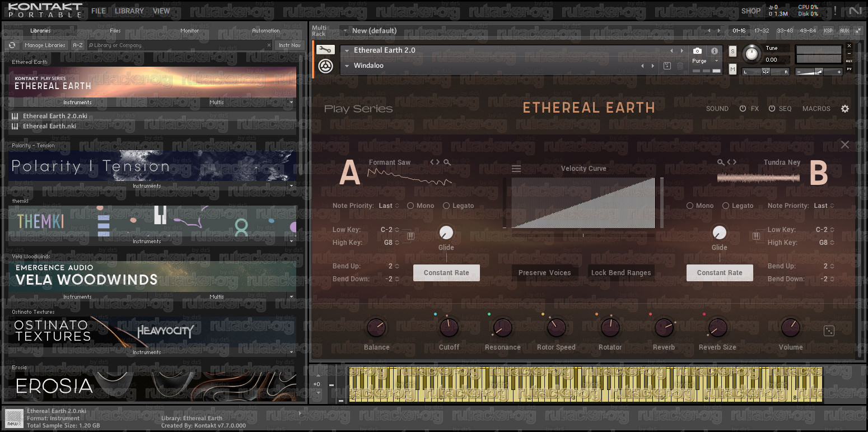Open the Ethereal Earth settings gear
Viewport: 868px width, 432px height.
tap(845, 109)
